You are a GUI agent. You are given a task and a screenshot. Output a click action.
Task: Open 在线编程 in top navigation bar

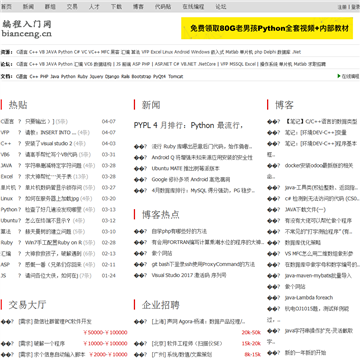coord(193,6)
